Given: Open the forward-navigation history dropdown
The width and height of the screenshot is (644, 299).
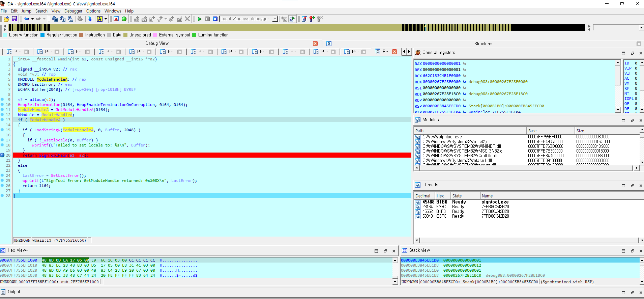Looking at the screenshot, I should click(44, 19).
